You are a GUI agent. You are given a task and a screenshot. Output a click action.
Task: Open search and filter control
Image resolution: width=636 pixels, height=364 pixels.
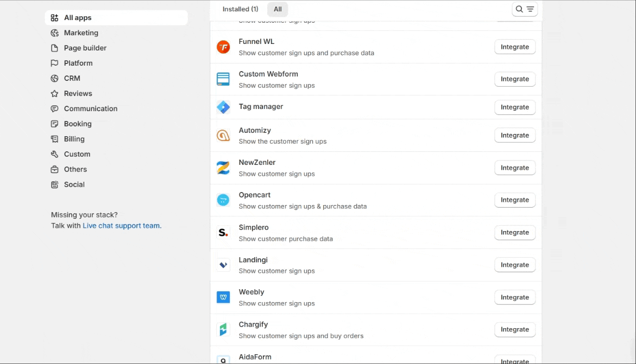coord(525,9)
